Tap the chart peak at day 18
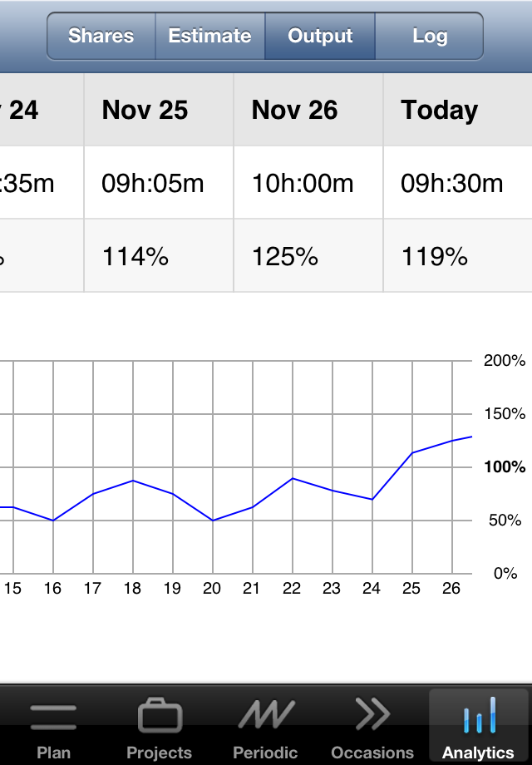532x765 pixels. (x=133, y=481)
